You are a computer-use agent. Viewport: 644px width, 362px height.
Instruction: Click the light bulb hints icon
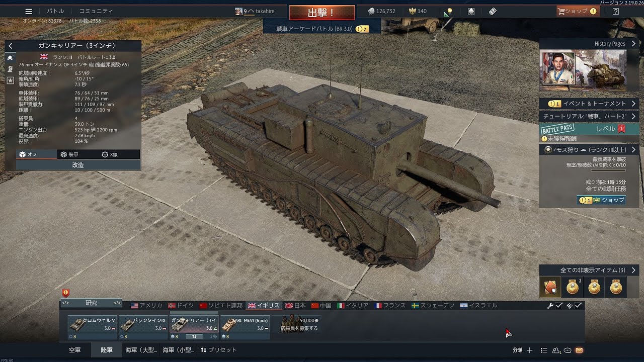click(449, 11)
